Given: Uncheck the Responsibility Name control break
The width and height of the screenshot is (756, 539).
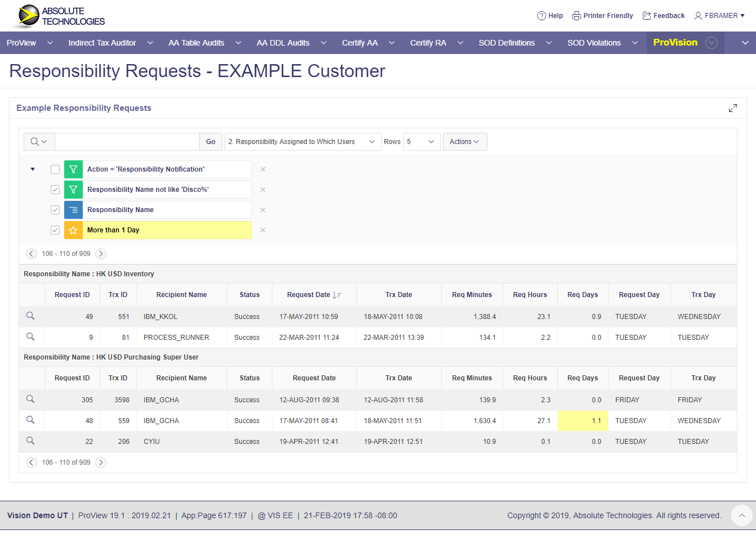Looking at the screenshot, I should coord(55,209).
